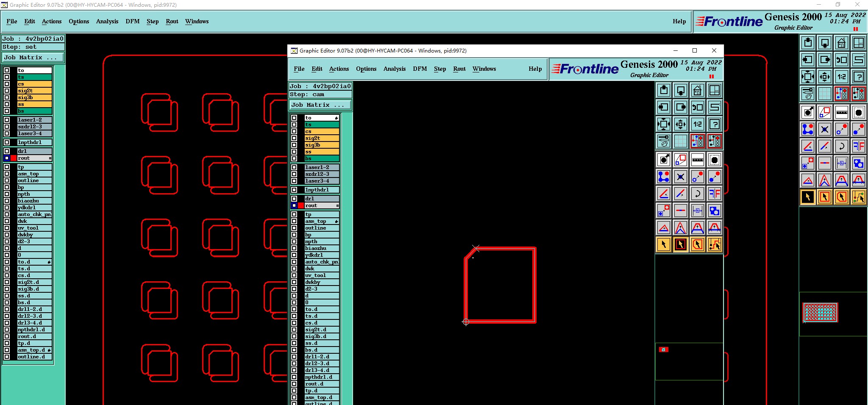Toggle the checkbox for layer sig2t in background window

pyautogui.click(x=7, y=91)
